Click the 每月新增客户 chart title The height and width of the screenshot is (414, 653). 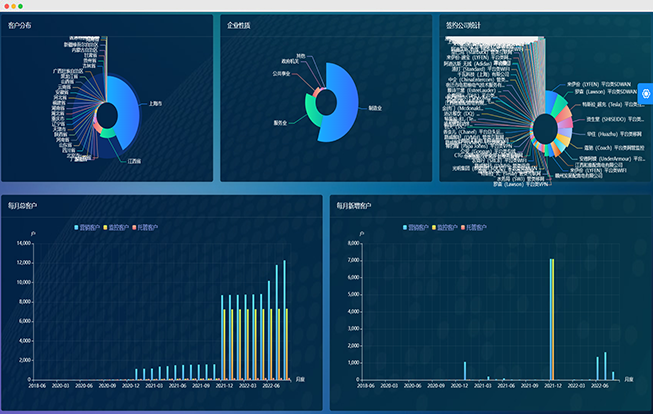click(354, 205)
